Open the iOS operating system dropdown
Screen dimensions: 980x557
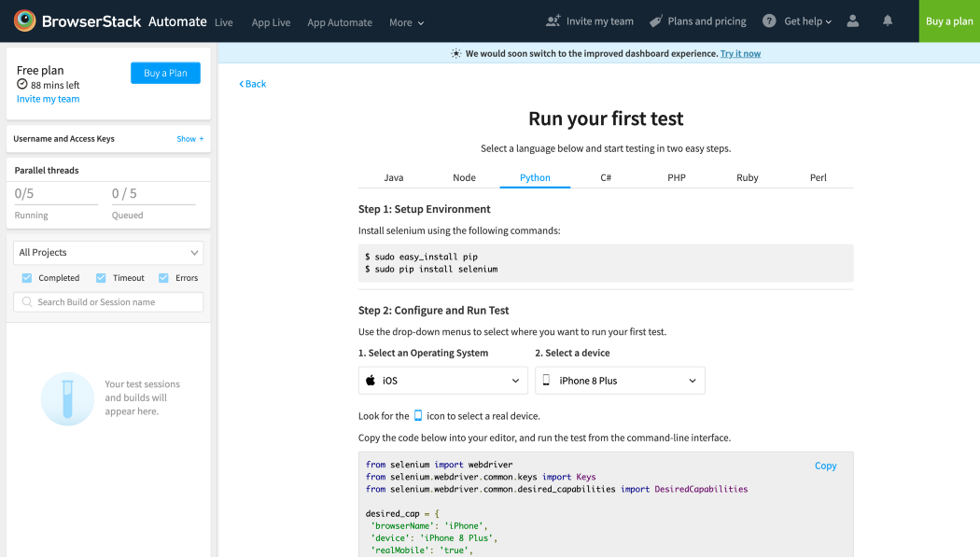pos(442,381)
